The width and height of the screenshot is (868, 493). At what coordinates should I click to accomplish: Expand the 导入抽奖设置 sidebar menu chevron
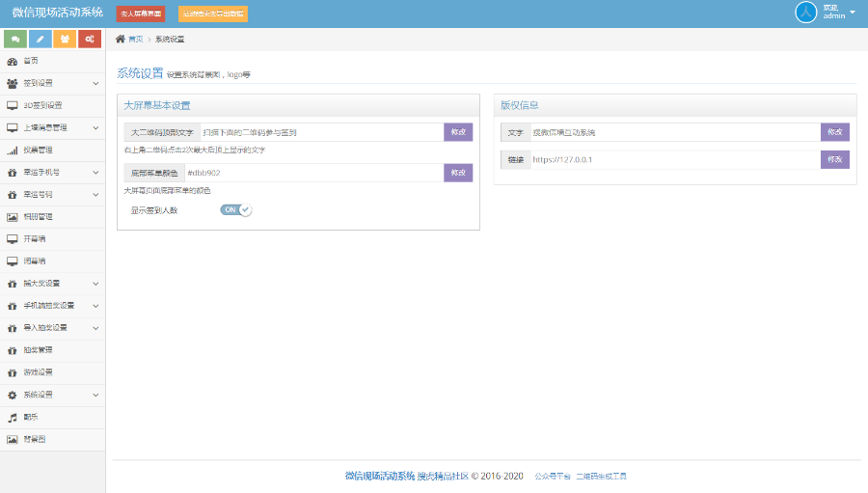95,328
